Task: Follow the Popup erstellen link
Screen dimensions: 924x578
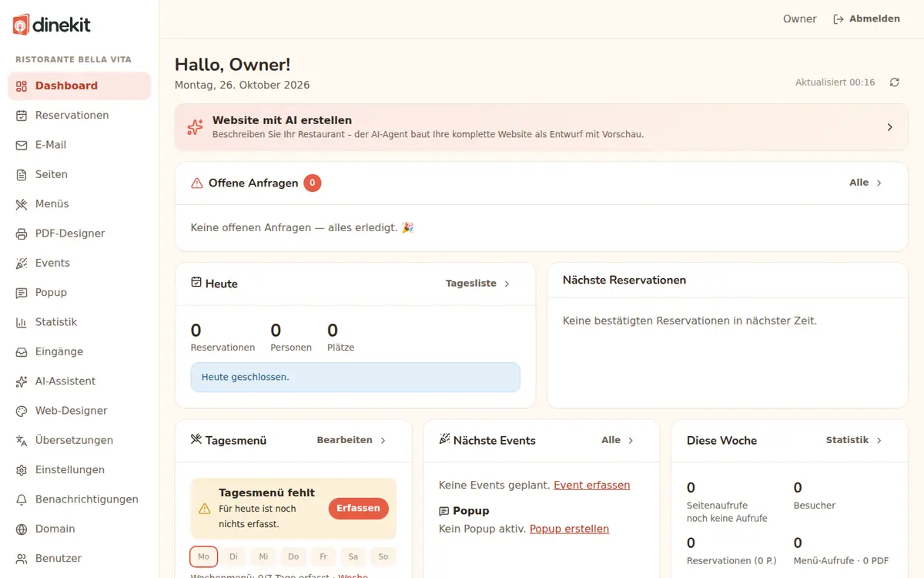Action: 569,529
